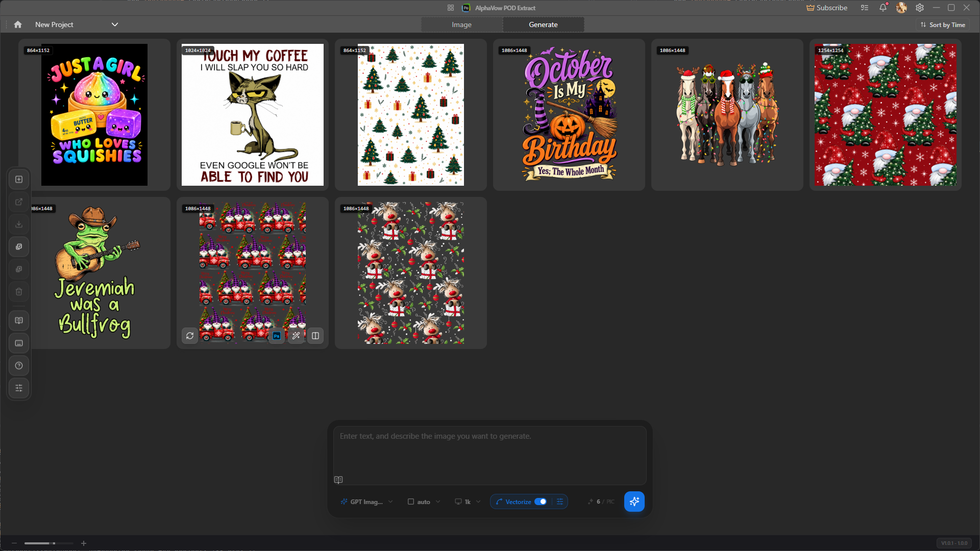Click the zoom in plus button at bottom

(84, 543)
